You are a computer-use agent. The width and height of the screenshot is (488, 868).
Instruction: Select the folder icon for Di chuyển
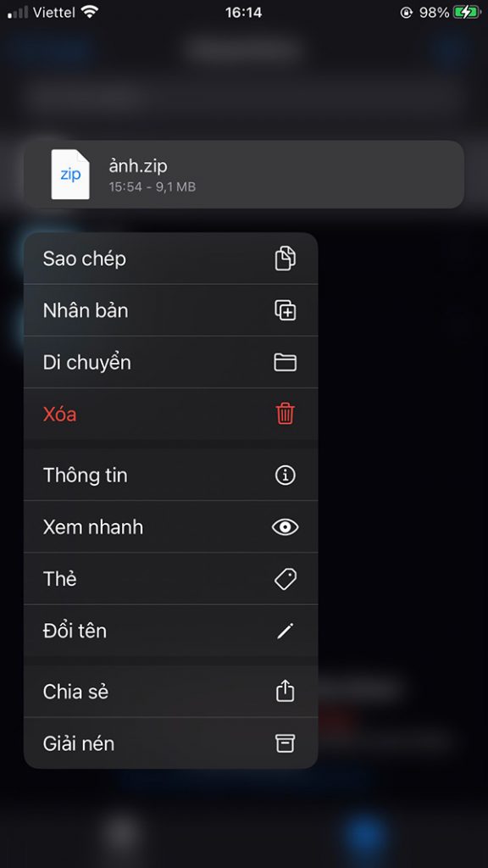pos(286,362)
